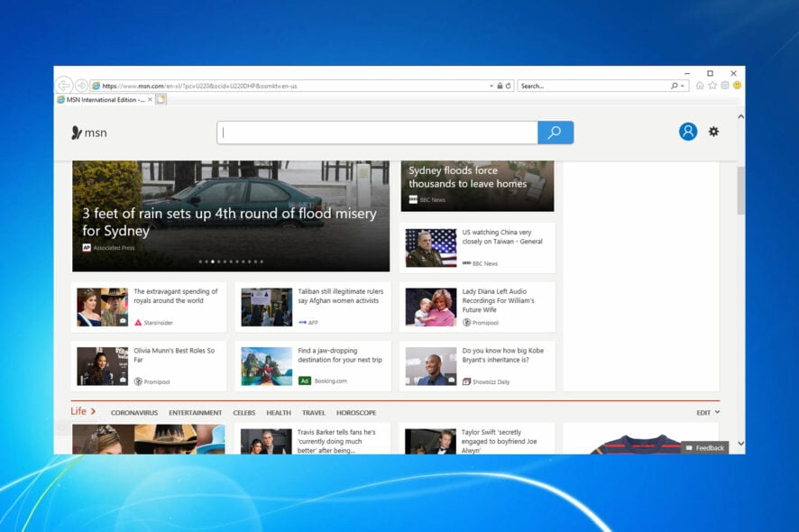
Task: Open Lady Diana Left Audio Recordings article
Action: coord(498,300)
